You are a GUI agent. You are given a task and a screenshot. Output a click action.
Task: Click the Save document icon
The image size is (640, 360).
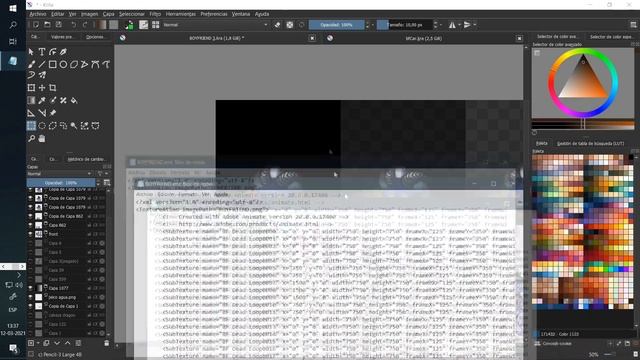[x=59, y=25]
